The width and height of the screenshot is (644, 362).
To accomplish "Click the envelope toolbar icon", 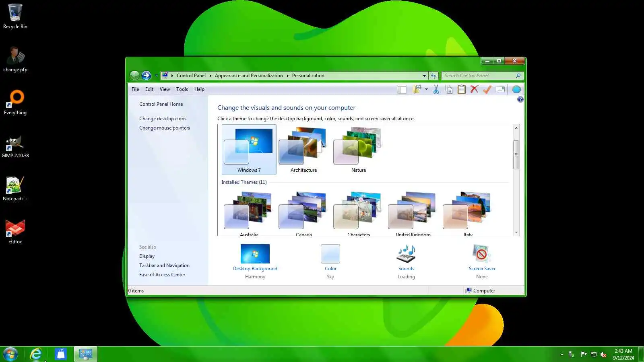I will (x=500, y=89).
